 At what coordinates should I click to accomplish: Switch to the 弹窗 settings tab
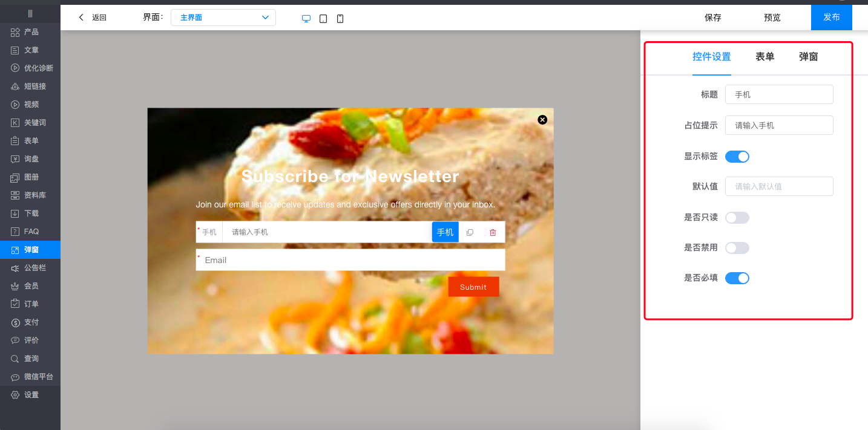[x=808, y=57]
